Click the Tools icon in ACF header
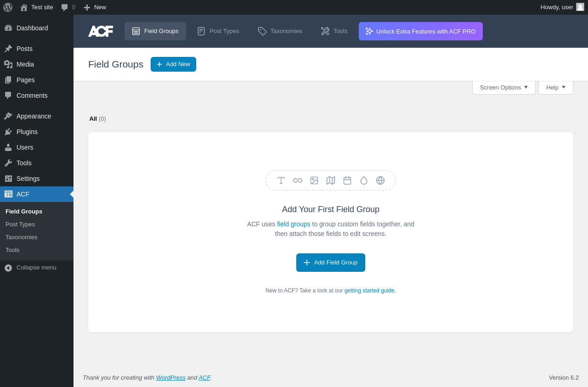 [325, 31]
